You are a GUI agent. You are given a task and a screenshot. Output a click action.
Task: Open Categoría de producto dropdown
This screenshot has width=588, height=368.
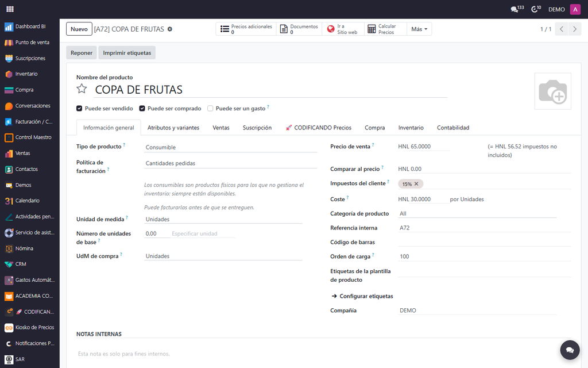click(x=477, y=214)
